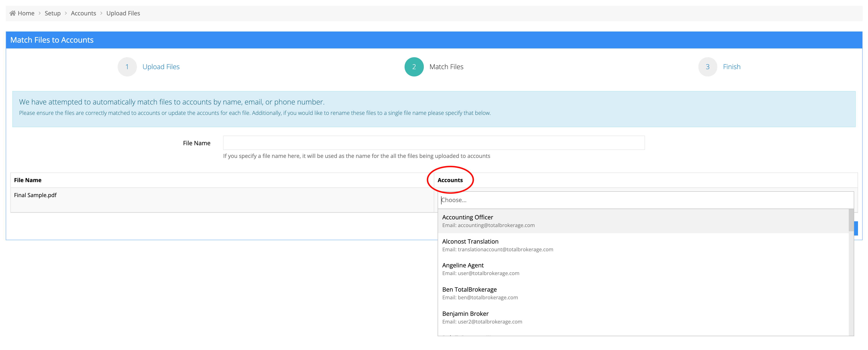Go to Accounts in the breadcrumb
Screen dimensions: 868x350
point(83,13)
